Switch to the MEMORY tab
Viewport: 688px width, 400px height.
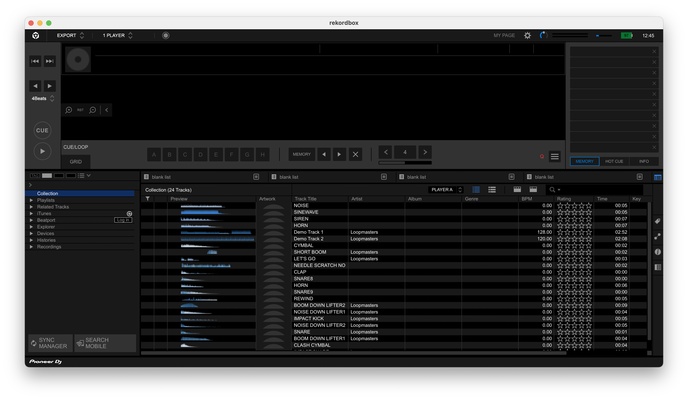pyautogui.click(x=584, y=161)
